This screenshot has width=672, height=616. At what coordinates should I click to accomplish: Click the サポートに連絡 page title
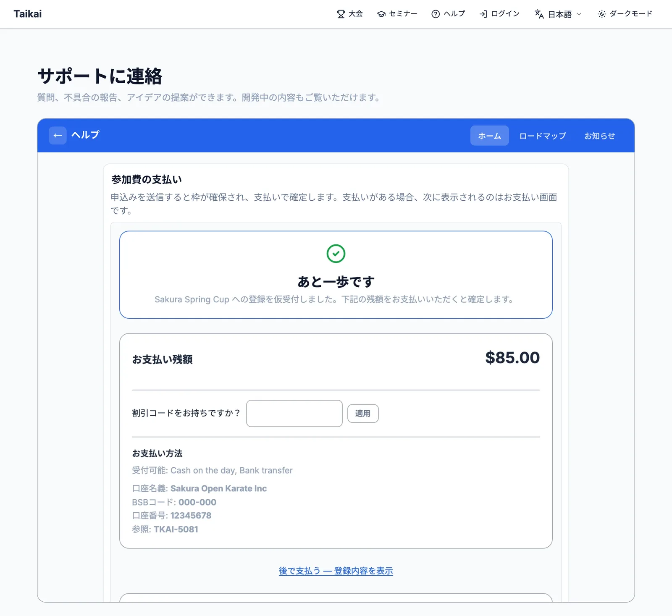click(x=100, y=76)
